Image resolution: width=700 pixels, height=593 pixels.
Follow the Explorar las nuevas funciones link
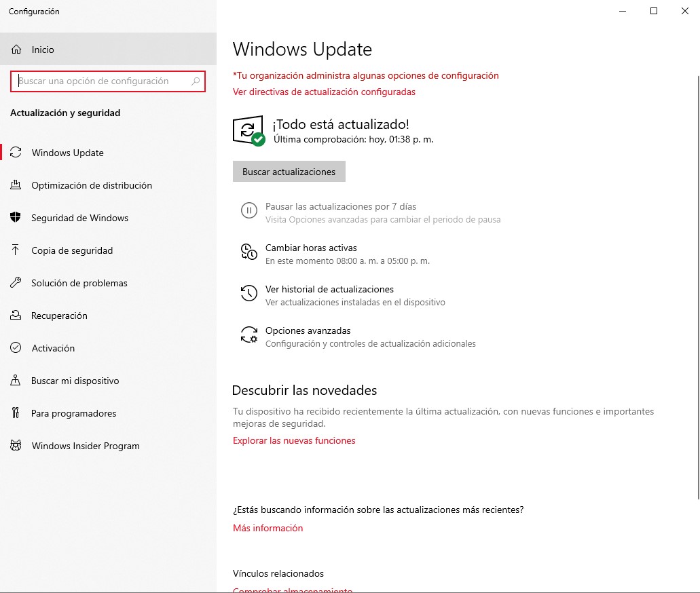click(x=294, y=441)
